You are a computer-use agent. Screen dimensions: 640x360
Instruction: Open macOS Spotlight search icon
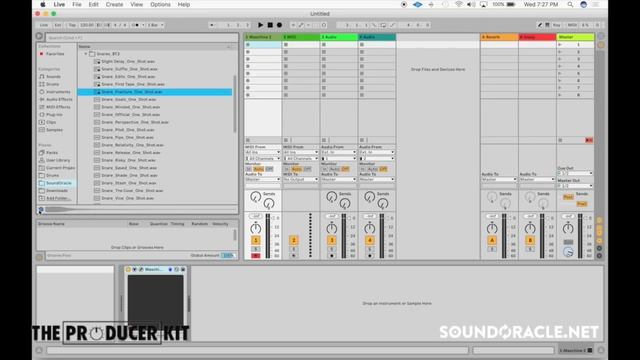(570, 4)
